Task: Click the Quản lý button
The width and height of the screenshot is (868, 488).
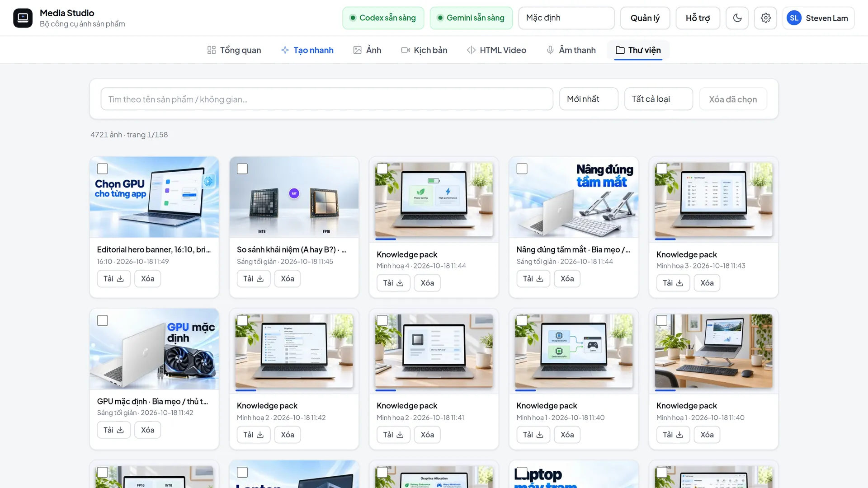Action: pos(645,18)
